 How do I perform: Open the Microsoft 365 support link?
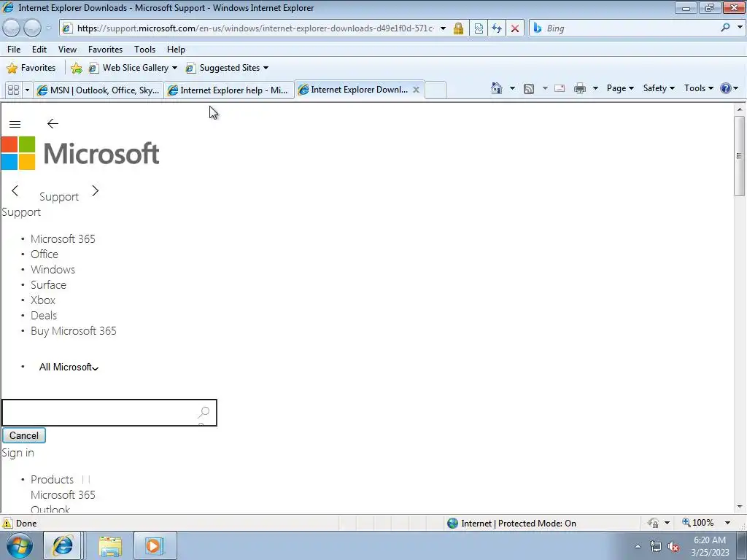pyautogui.click(x=63, y=239)
